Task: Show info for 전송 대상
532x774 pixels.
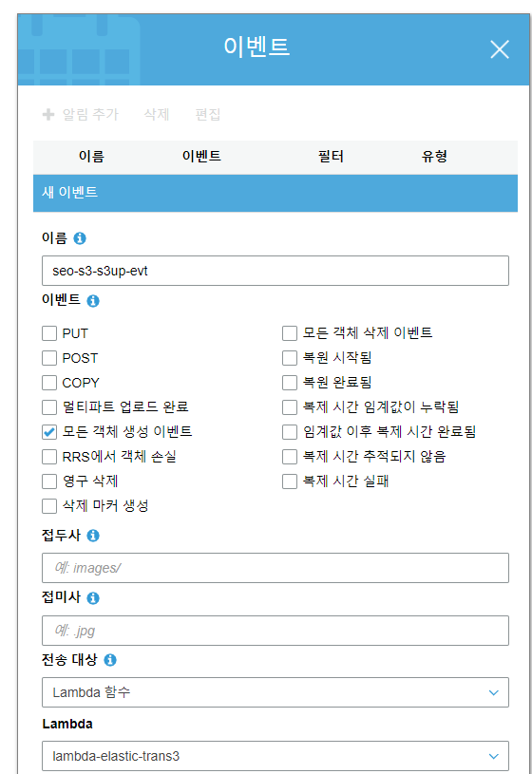Action: 110,660
